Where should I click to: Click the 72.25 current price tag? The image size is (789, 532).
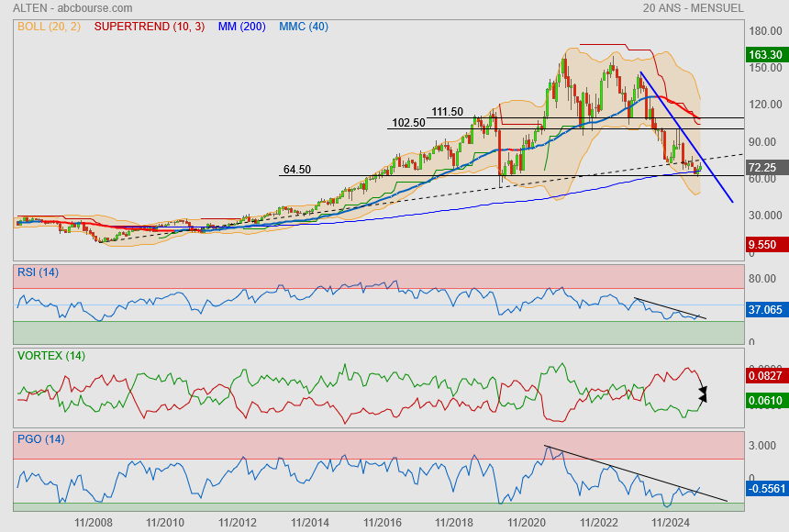pyautogui.click(x=763, y=168)
